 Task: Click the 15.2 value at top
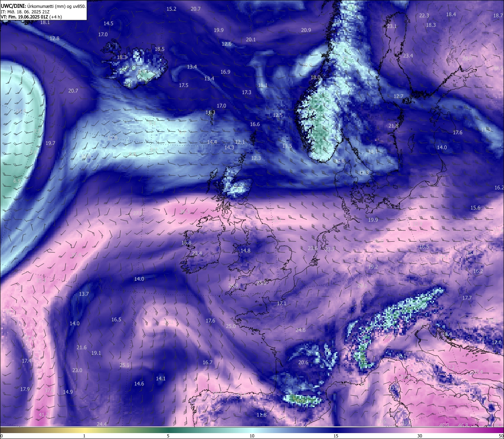coord(171,9)
